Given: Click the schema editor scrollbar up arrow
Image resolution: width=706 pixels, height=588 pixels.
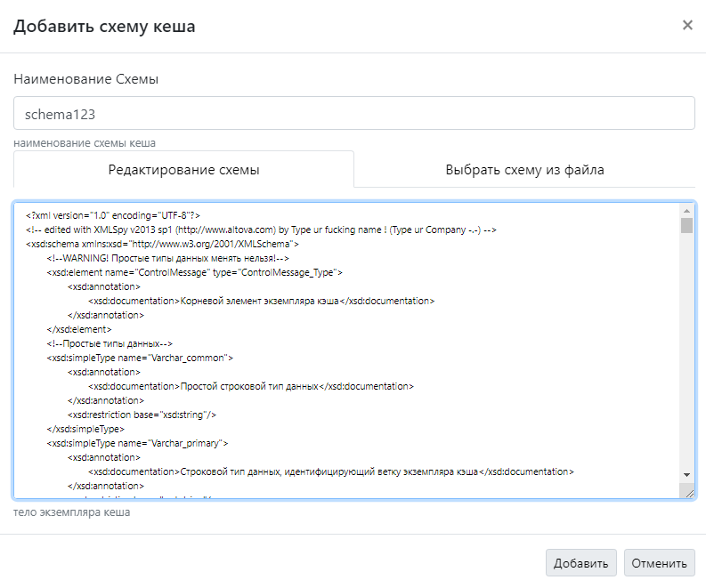Looking at the screenshot, I should tap(686, 212).
